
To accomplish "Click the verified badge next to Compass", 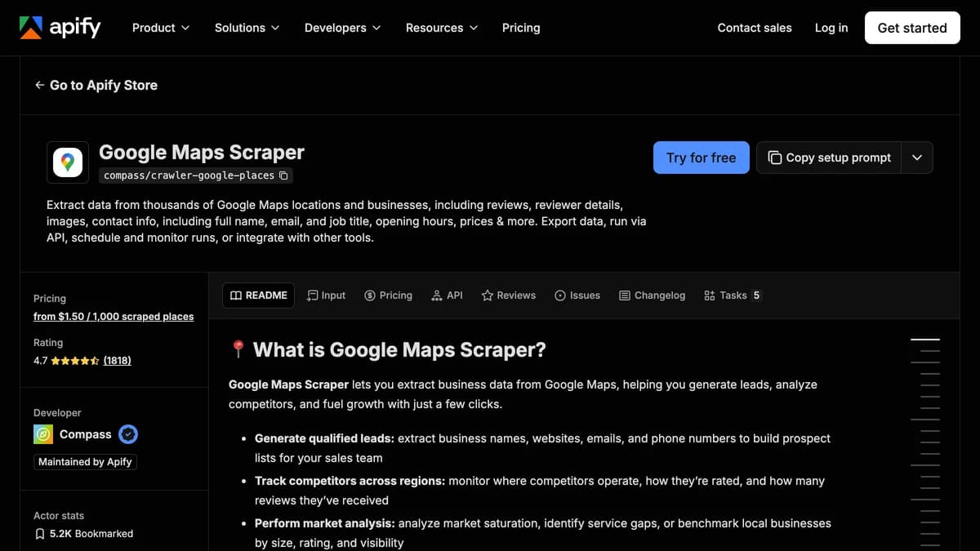I will pyautogui.click(x=128, y=434).
